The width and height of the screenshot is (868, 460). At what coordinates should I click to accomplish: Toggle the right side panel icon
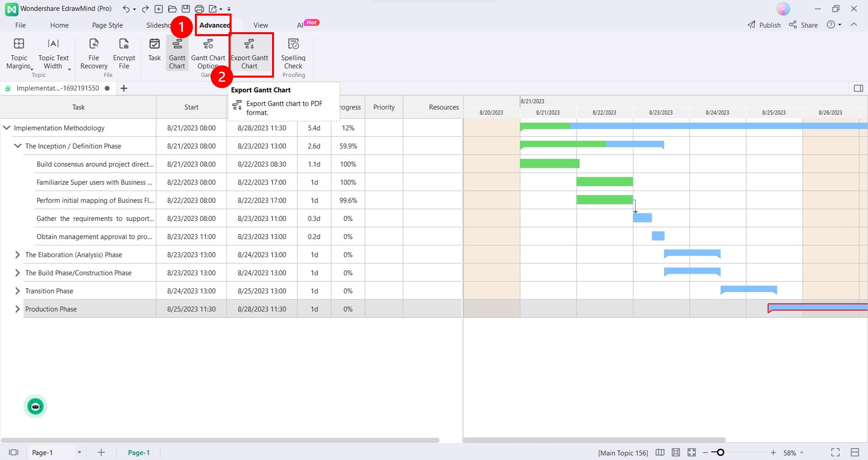tap(858, 88)
